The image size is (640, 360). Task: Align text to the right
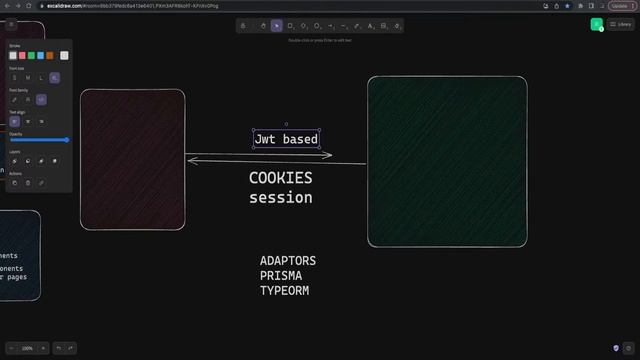[41, 121]
